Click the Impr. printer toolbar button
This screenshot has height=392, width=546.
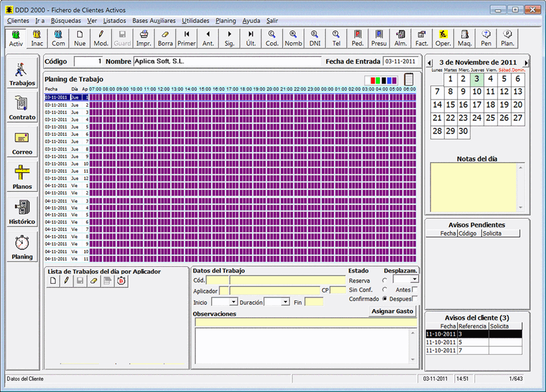coord(144,38)
